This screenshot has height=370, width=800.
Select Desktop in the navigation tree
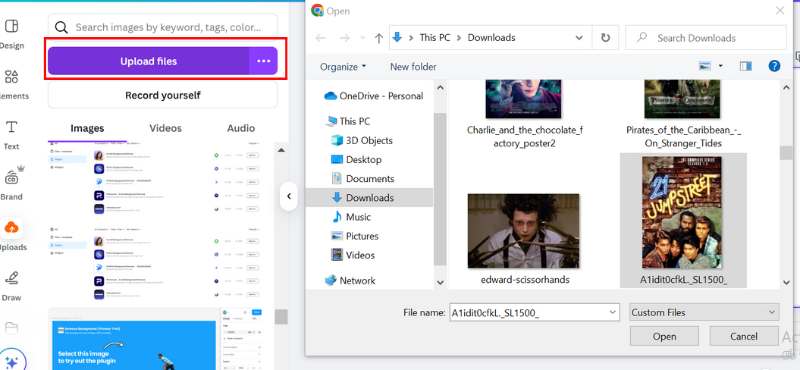tap(356, 160)
